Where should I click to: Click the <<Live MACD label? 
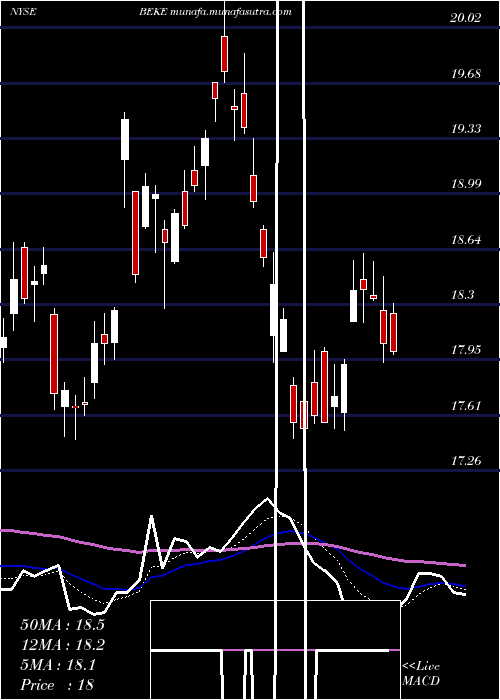point(421,673)
